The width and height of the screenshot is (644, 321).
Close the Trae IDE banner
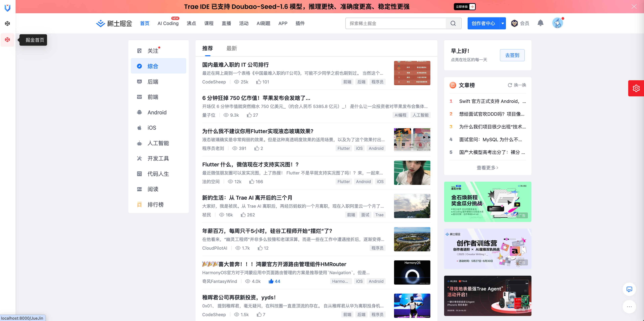[634, 7]
